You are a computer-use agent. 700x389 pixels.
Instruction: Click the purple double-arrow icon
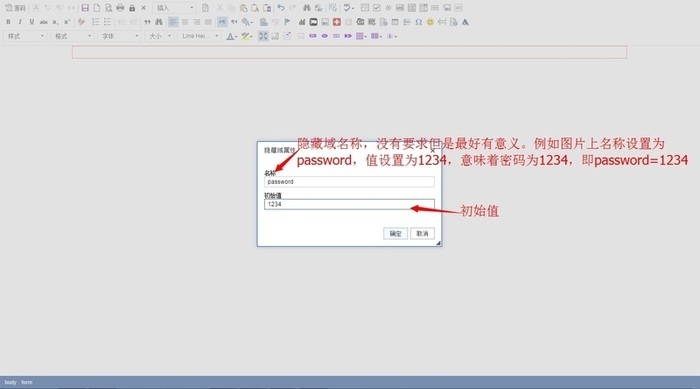click(348, 36)
